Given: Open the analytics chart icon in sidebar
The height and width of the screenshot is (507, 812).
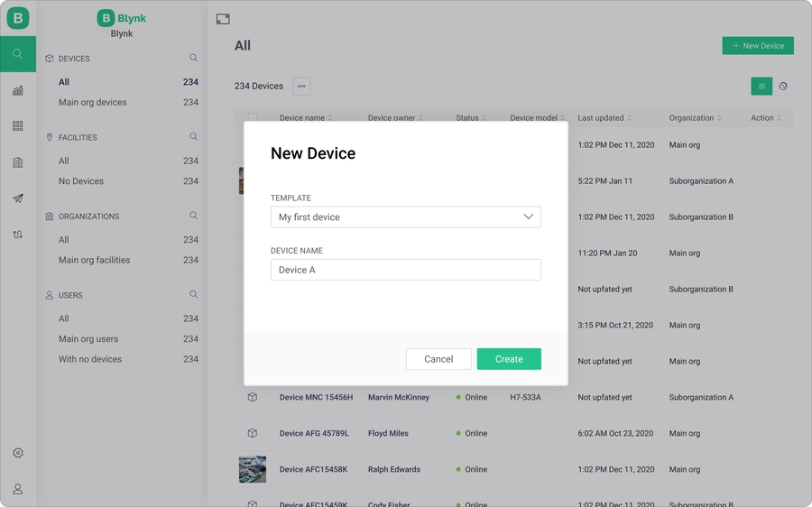Looking at the screenshot, I should pyautogui.click(x=18, y=90).
